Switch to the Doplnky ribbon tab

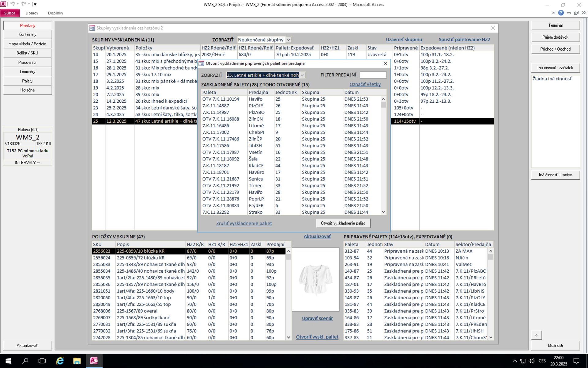pyautogui.click(x=55, y=13)
